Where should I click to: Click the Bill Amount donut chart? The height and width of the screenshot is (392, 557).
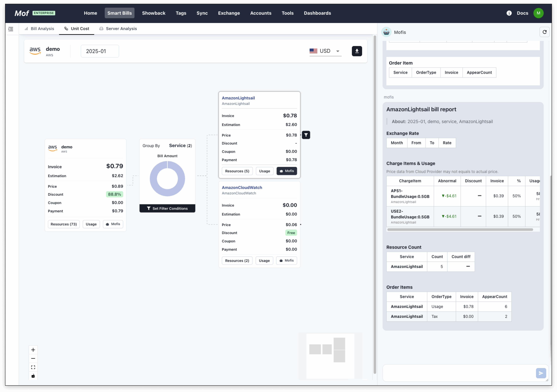pos(167,179)
